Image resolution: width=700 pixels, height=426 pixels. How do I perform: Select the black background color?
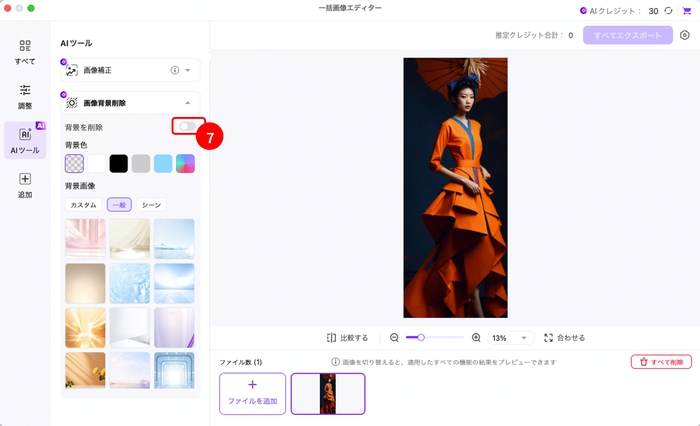point(119,163)
